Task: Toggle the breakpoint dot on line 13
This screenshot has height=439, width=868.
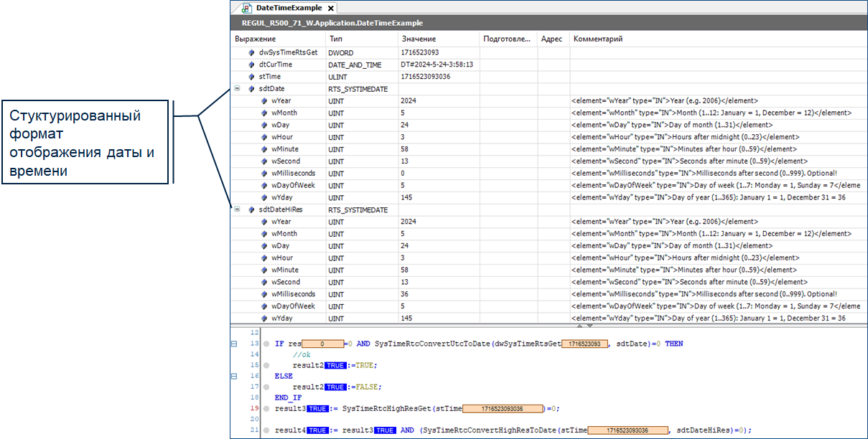Action: point(266,344)
